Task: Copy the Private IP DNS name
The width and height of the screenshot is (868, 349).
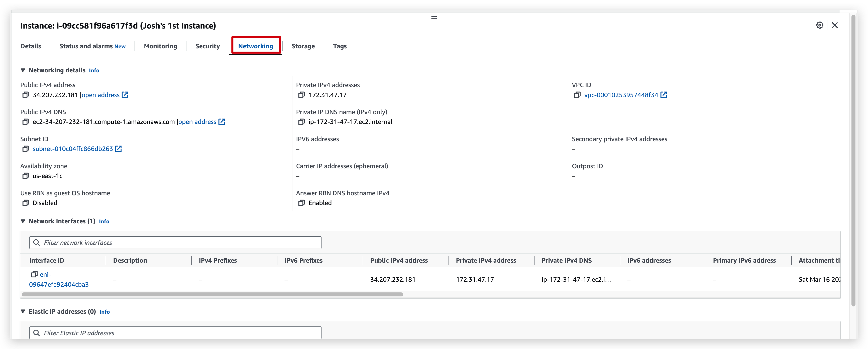Action: 302,122
